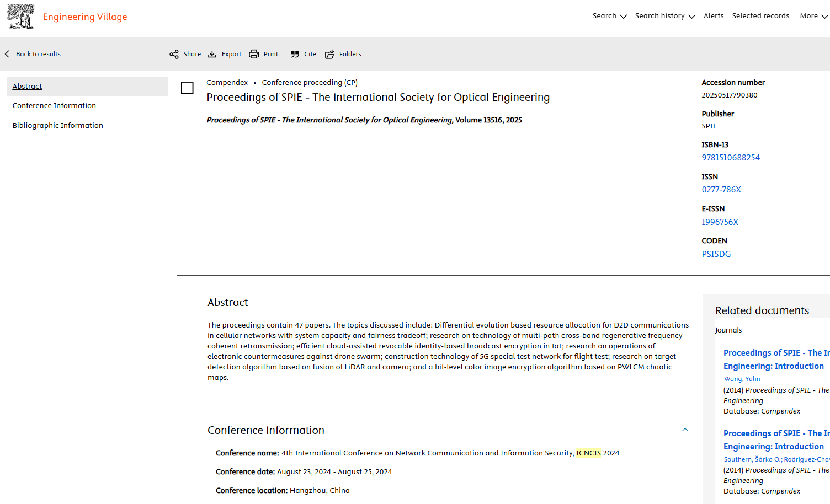830x504 pixels.
Task: Click the Publisher value SPIE
Action: coord(709,126)
